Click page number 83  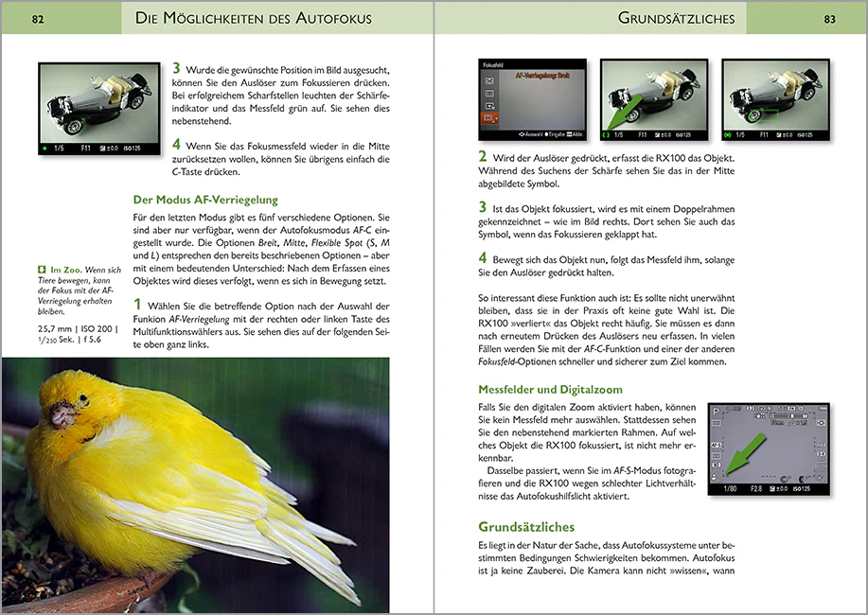pyautogui.click(x=829, y=18)
